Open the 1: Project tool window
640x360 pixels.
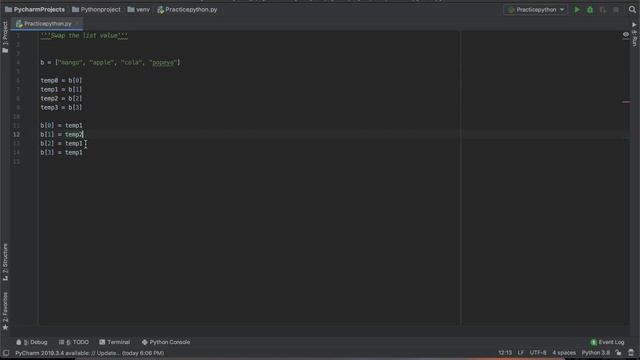point(5,37)
